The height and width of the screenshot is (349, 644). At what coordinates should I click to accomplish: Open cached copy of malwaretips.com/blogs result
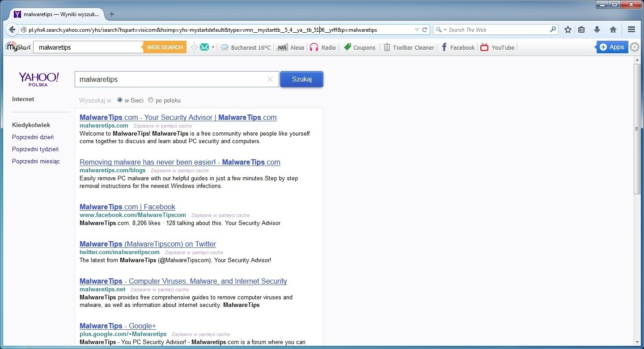click(180, 170)
